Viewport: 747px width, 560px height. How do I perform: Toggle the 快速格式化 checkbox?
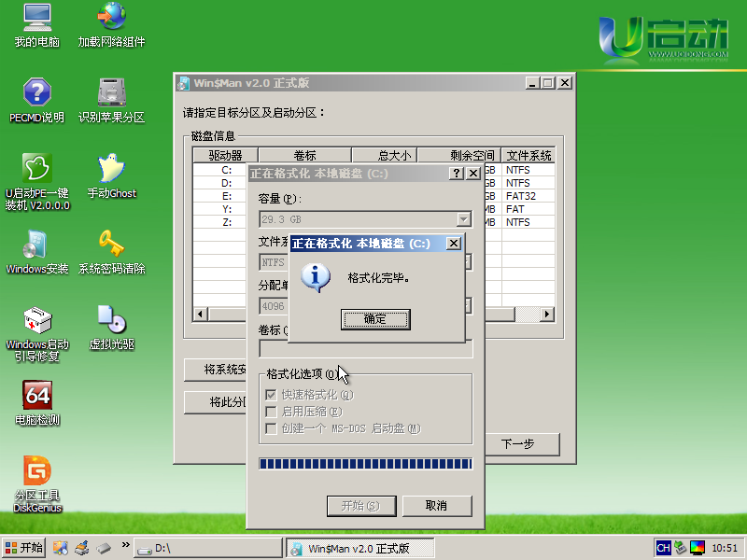272,395
